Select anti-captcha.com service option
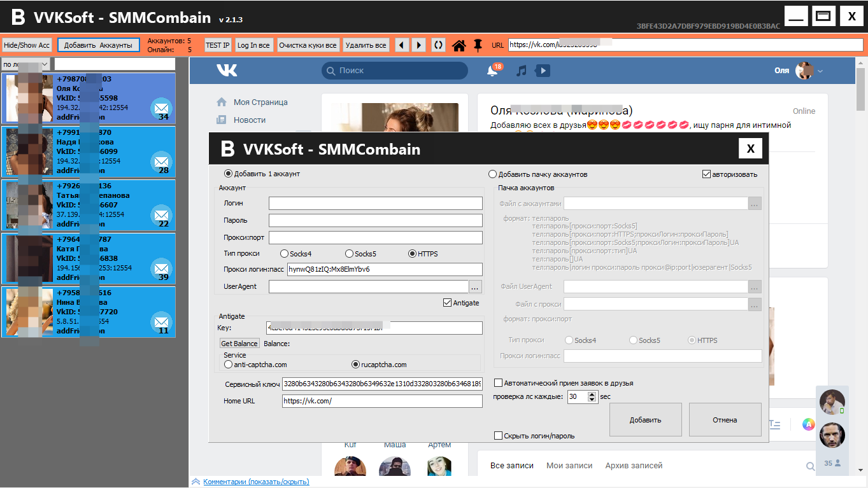The image size is (868, 488). click(x=229, y=365)
